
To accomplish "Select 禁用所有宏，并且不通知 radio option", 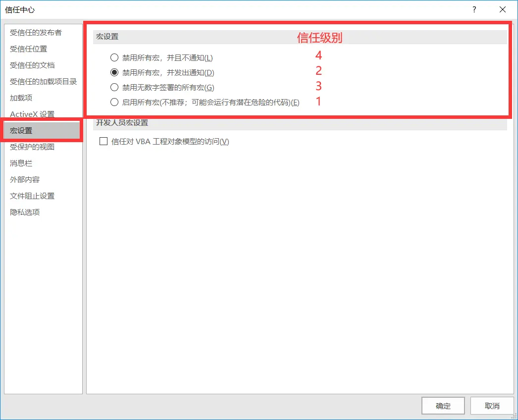I will (114, 57).
